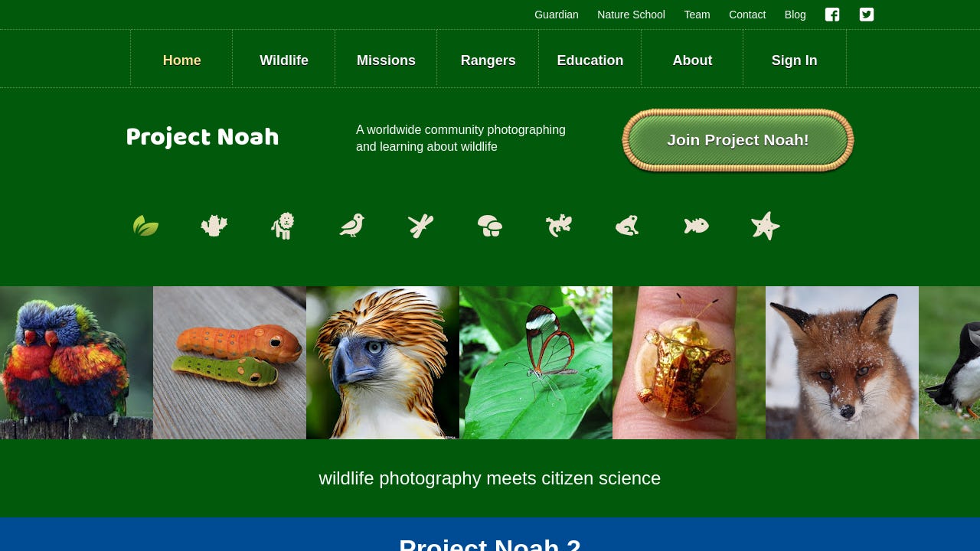Screen dimensions: 980x551
Task: Click the starfish category icon
Action: tap(766, 226)
